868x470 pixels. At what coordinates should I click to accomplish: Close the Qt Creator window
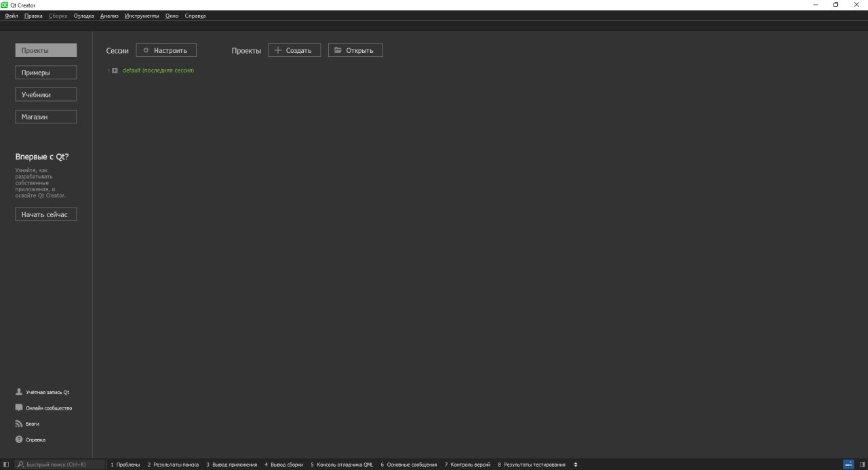coord(856,5)
